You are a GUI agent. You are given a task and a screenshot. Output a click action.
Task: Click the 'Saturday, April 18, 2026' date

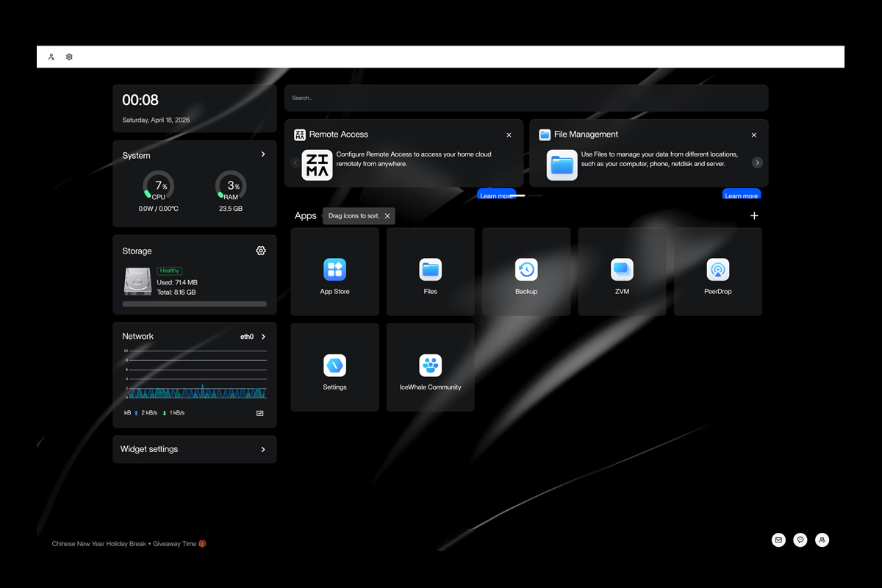[x=156, y=120]
